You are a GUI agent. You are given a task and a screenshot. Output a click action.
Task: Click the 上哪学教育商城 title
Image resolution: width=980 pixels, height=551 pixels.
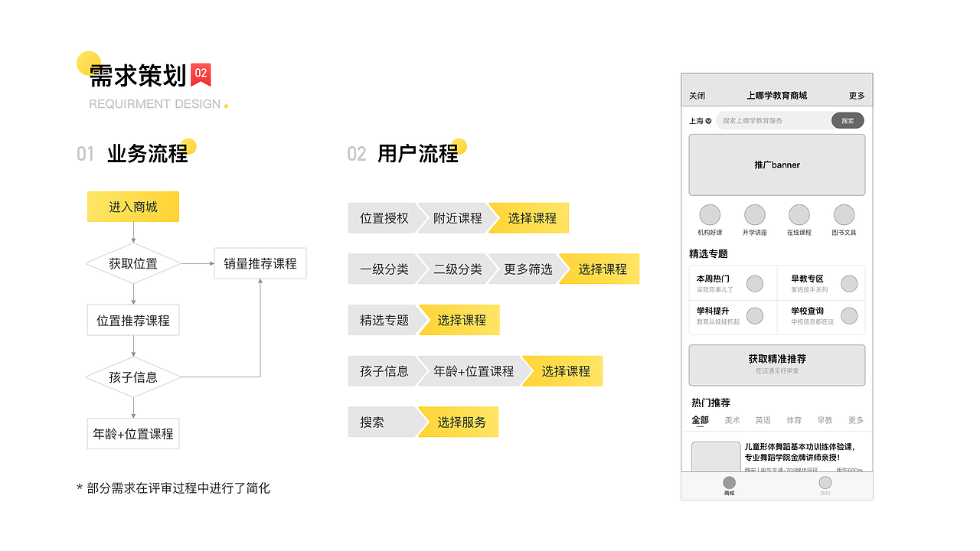click(x=777, y=96)
